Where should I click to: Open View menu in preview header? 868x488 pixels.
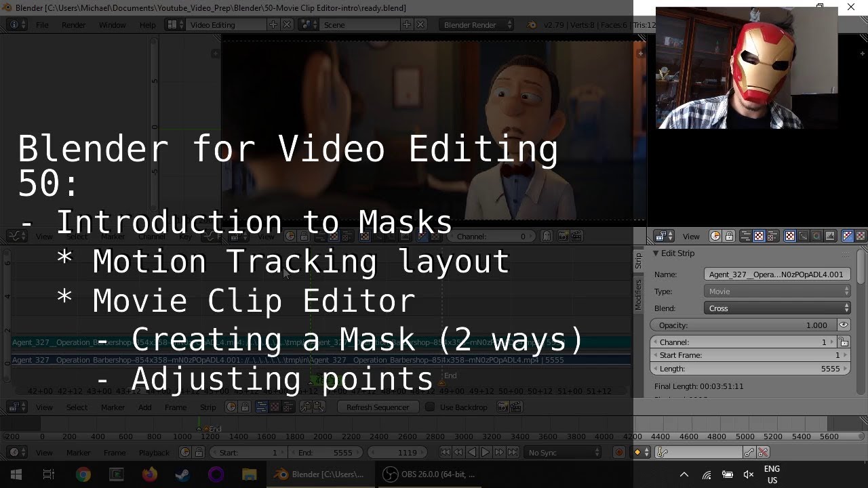click(691, 237)
